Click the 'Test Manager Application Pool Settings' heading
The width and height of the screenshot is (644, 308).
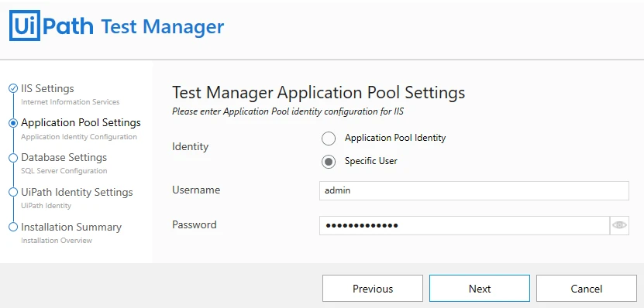319,92
